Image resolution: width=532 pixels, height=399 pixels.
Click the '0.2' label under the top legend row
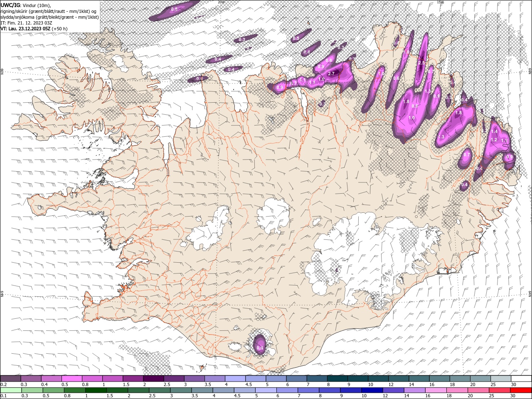click(x=2, y=384)
